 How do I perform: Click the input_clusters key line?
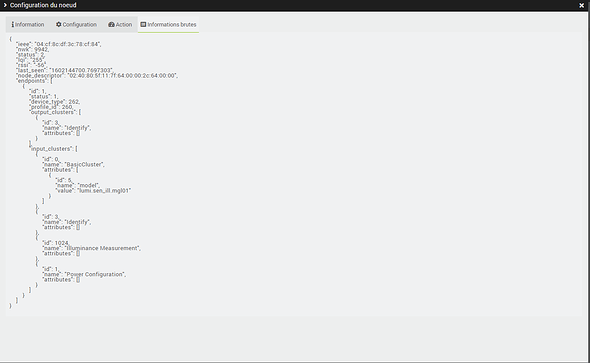[53, 149]
